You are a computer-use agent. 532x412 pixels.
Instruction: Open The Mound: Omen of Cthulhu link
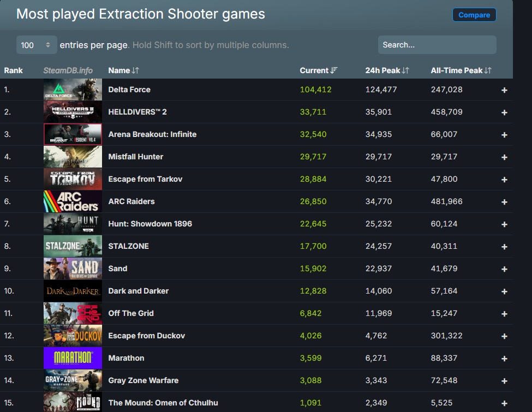(x=163, y=403)
